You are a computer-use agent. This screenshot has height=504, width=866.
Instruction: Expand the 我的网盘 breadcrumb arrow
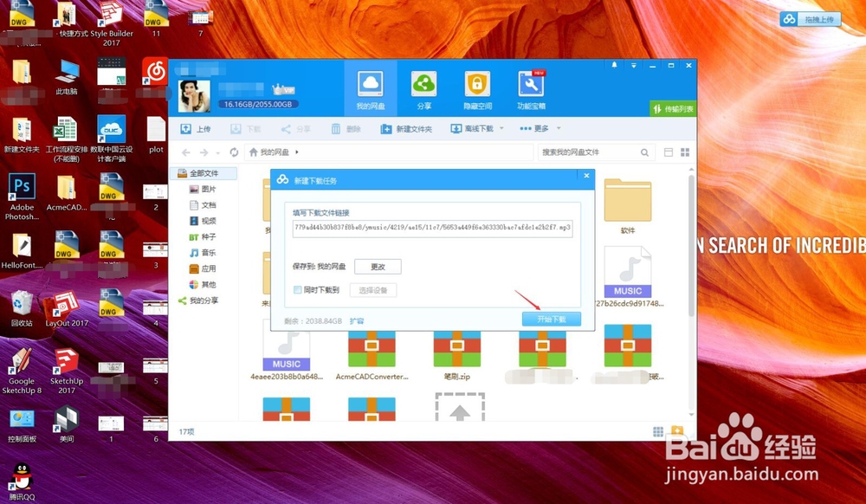point(297,152)
